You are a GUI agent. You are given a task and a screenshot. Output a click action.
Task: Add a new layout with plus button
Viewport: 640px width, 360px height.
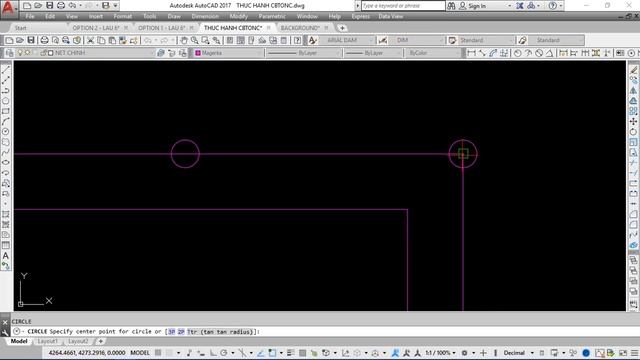pos(100,341)
